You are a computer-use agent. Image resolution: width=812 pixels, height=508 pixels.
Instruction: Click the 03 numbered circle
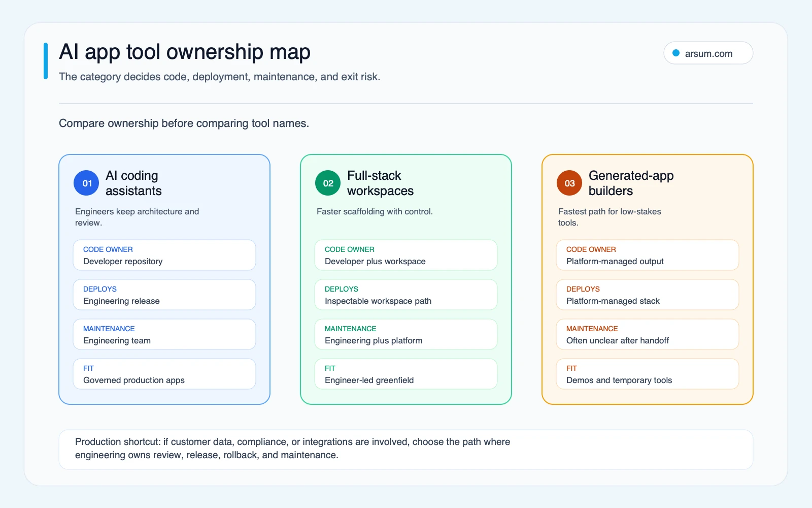(569, 183)
